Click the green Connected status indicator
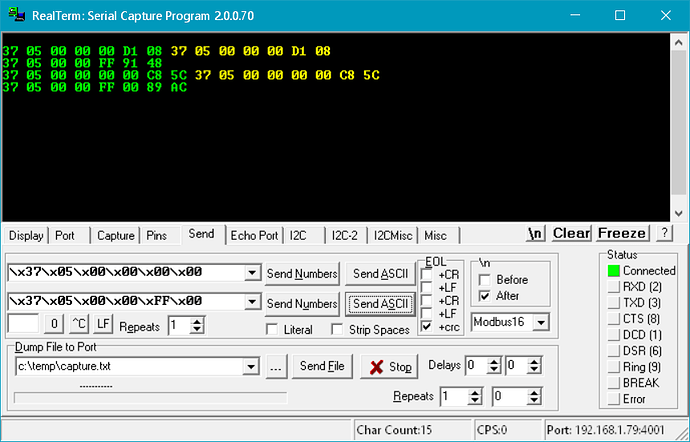This screenshot has height=442, width=690. (613, 271)
